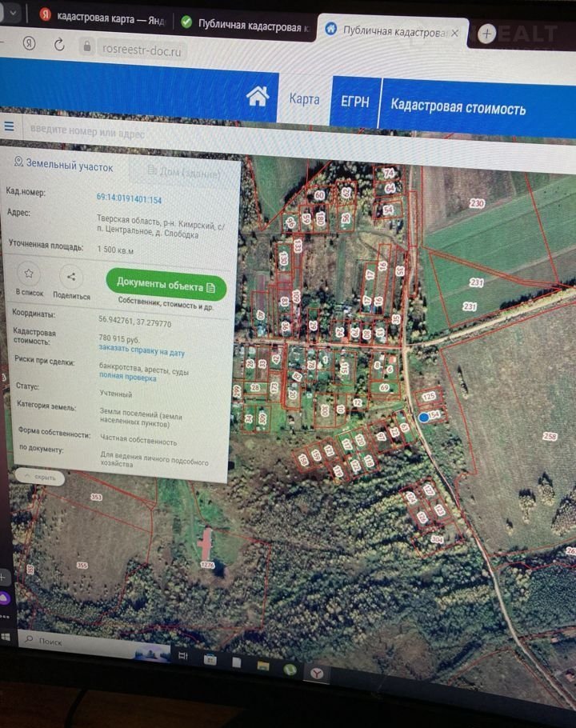The image size is (576, 728).
Task: Open the Кадастровая стоимость tab
Action: [458, 107]
